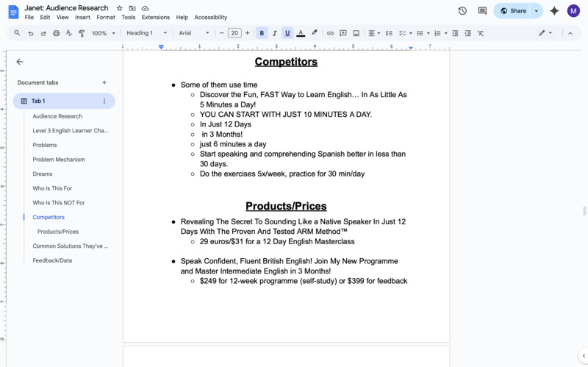Open the editing mode pencil dropdown
The image size is (588, 367).
click(x=545, y=33)
